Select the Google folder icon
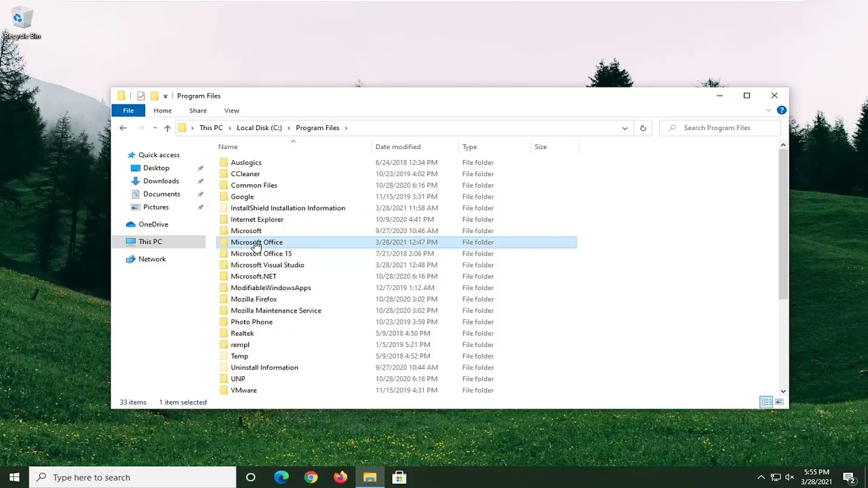 pyautogui.click(x=224, y=197)
